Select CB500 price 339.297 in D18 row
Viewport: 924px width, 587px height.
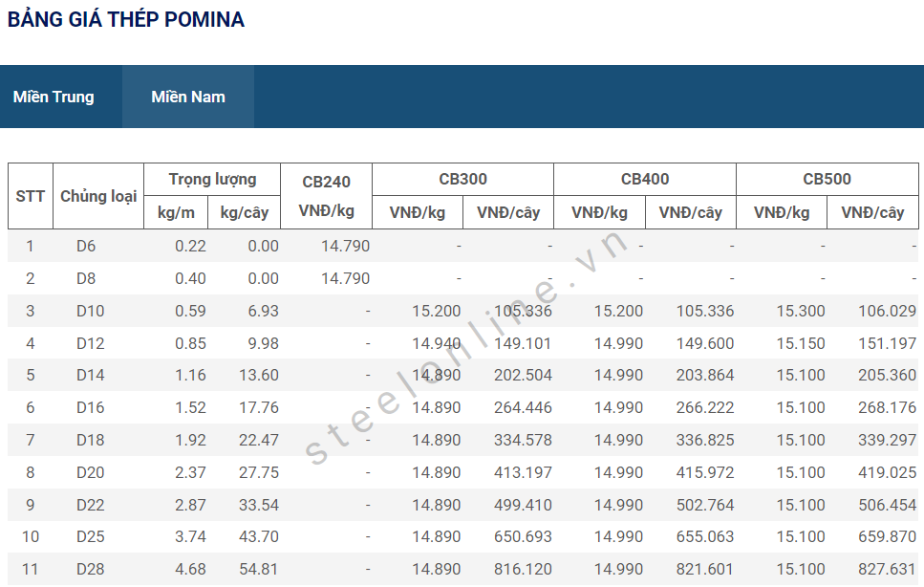coord(887,440)
